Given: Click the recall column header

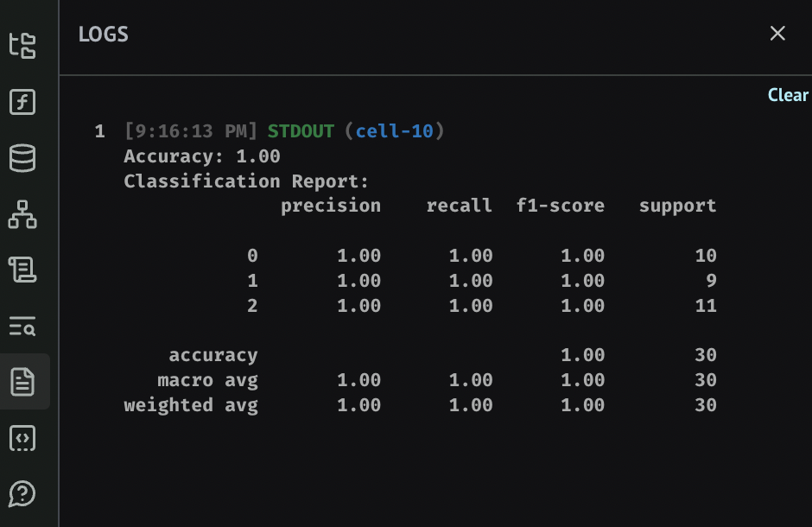Looking at the screenshot, I should coord(460,206).
